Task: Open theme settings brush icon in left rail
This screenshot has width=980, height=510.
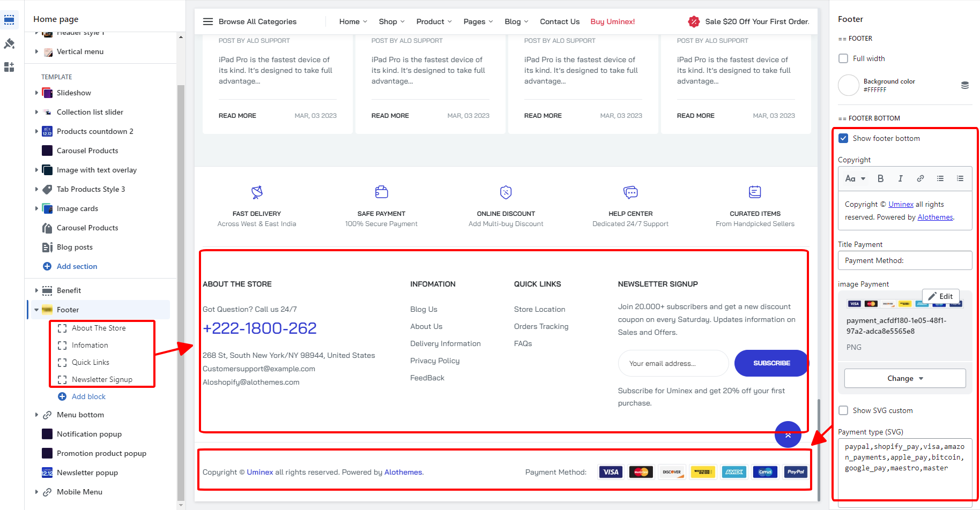Action: 9,44
